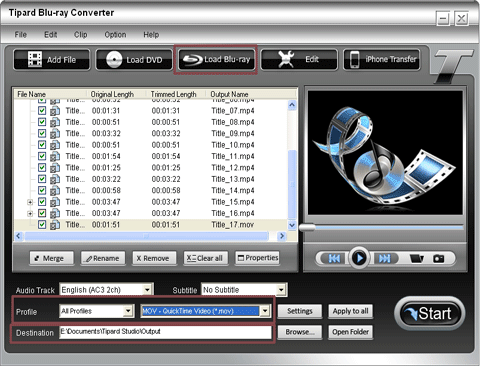Open the Clip menu

point(81,35)
